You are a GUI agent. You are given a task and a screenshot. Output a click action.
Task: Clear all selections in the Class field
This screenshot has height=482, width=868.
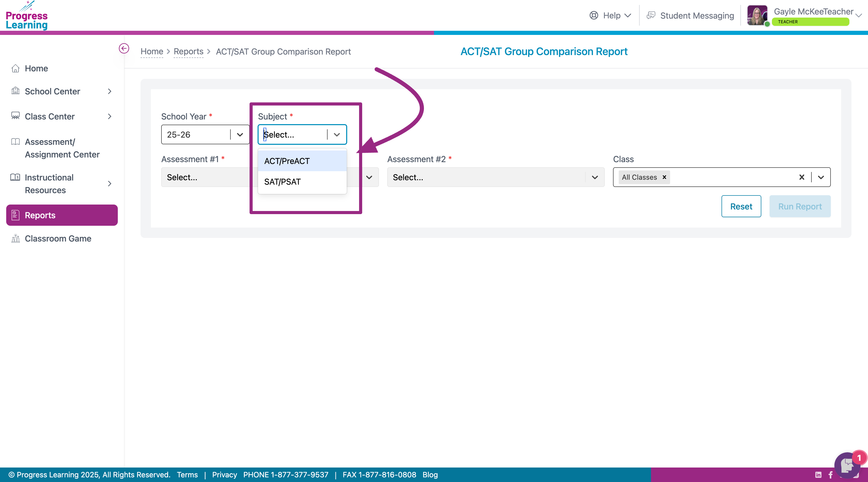tap(802, 177)
